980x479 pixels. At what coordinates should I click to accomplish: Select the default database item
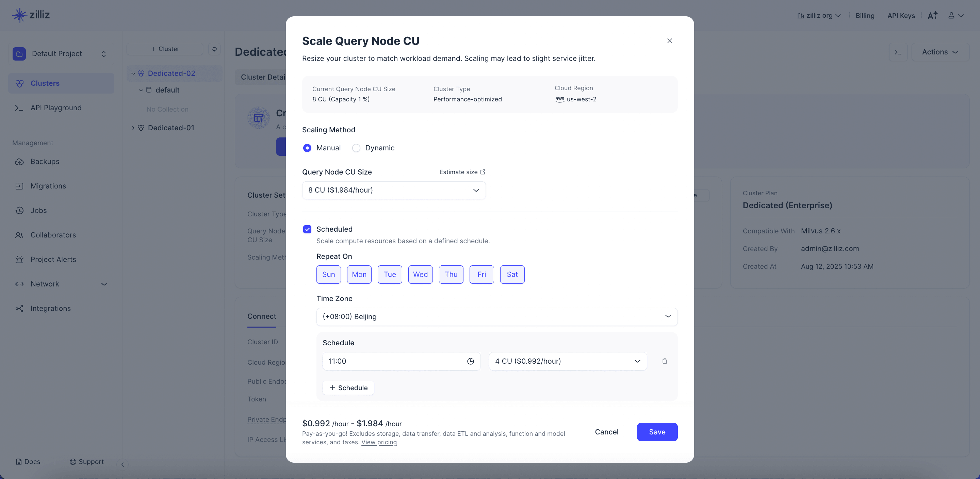(x=167, y=90)
